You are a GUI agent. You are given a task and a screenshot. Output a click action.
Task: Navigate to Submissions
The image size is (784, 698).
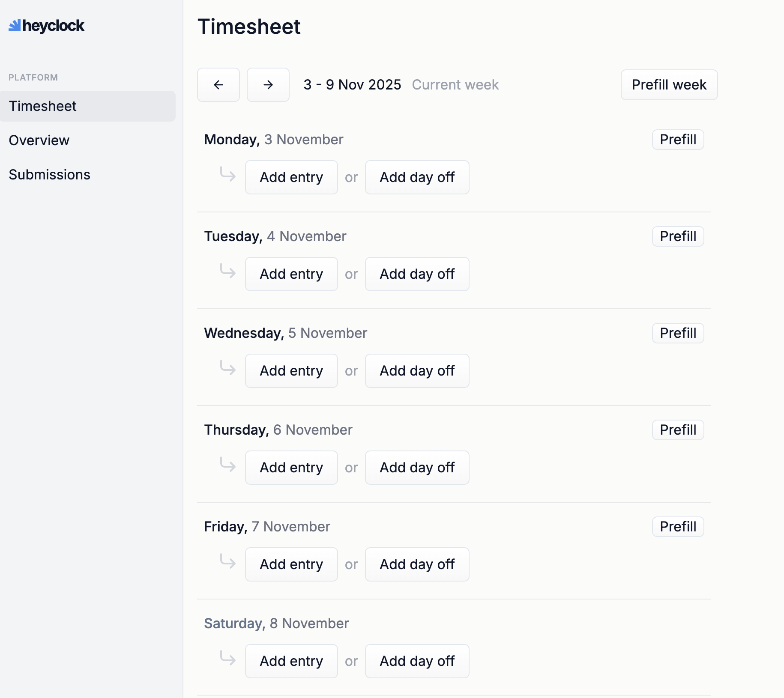pos(50,175)
